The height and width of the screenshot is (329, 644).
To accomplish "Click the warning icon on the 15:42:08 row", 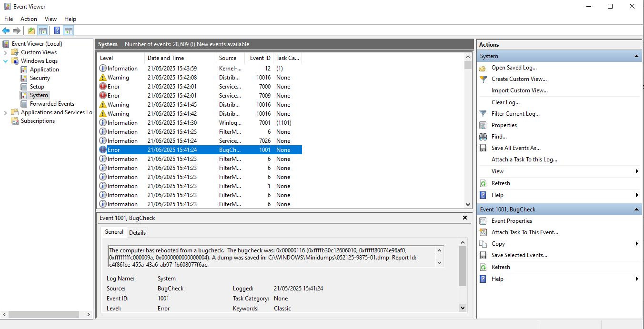I will (103, 78).
